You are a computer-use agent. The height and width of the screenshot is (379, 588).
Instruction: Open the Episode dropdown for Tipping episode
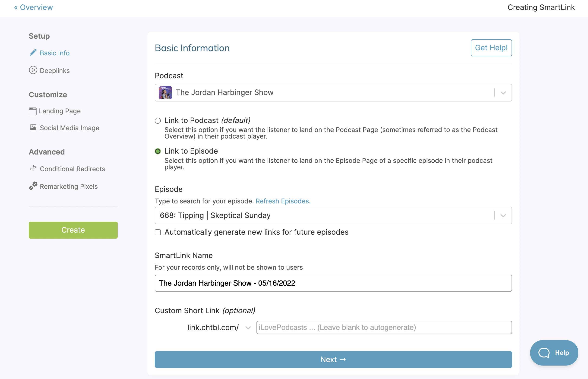coord(503,215)
